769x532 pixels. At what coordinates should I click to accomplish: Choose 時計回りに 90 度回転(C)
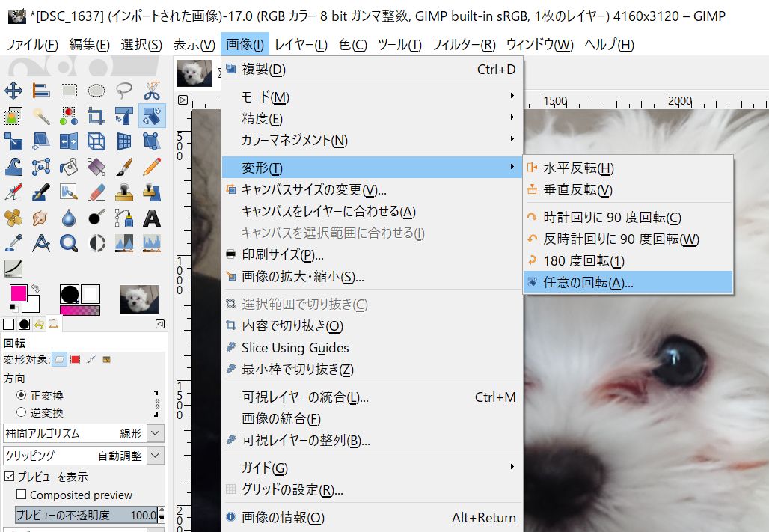[628, 217]
